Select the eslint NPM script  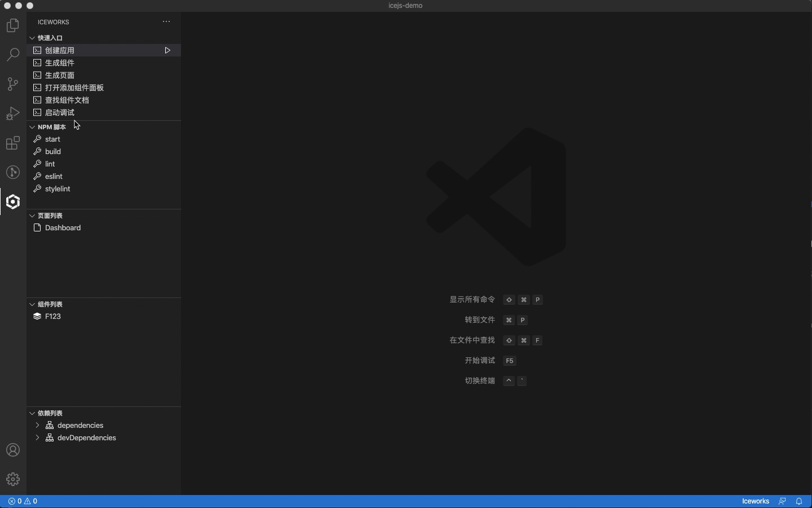tap(104, 176)
